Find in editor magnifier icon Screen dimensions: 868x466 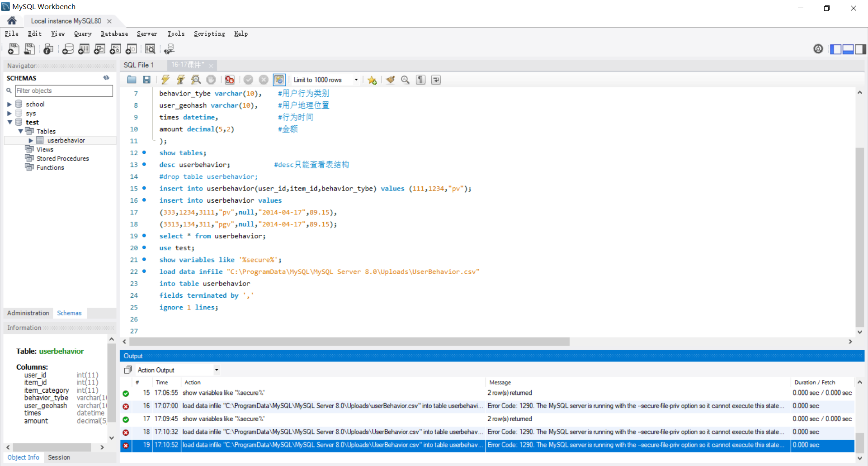click(406, 80)
